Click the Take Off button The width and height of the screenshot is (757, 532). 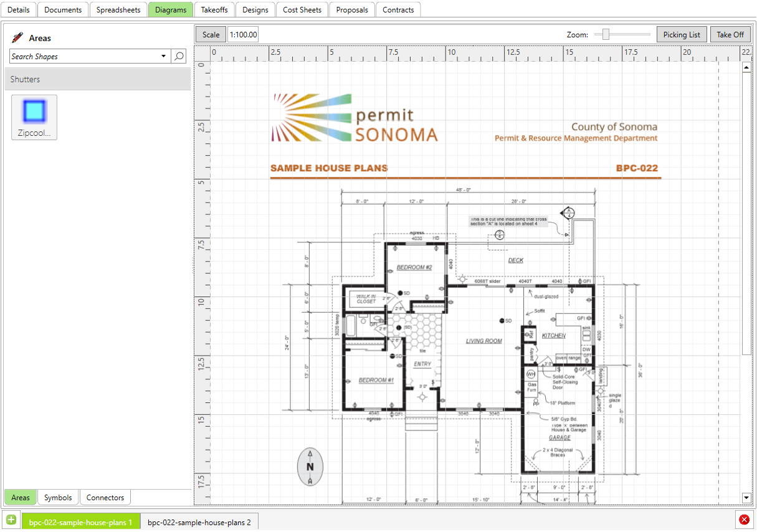coord(730,35)
